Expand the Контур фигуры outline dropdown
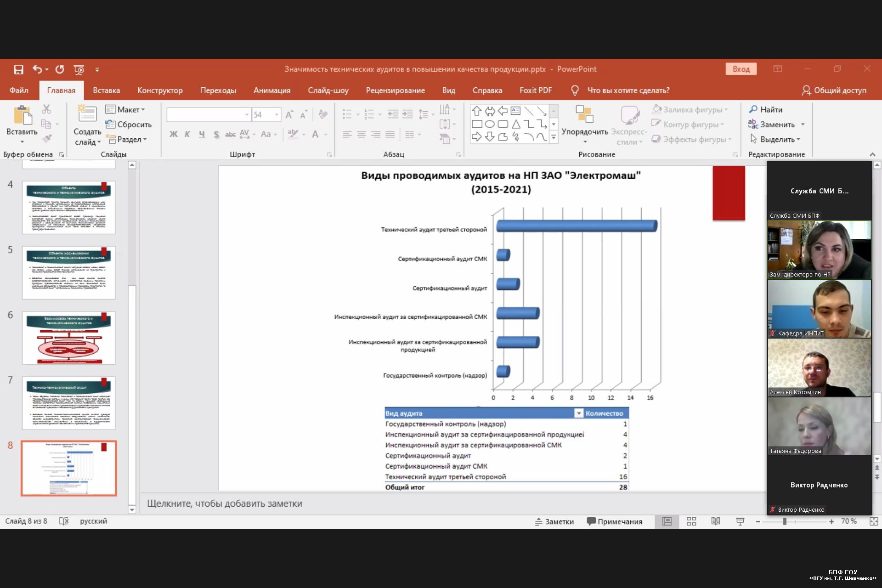 tap(722, 124)
